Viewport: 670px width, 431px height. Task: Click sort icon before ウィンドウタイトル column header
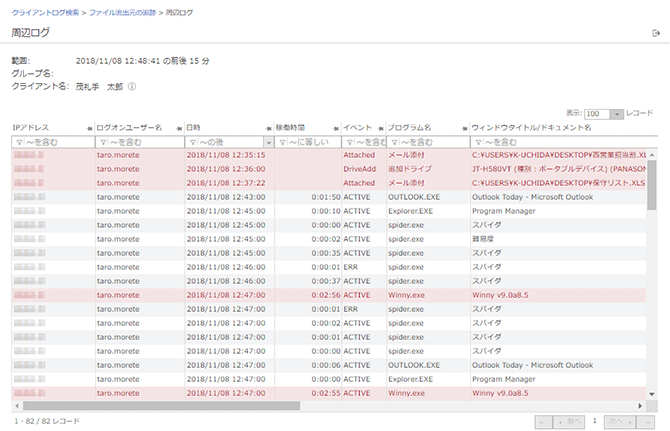(465, 128)
